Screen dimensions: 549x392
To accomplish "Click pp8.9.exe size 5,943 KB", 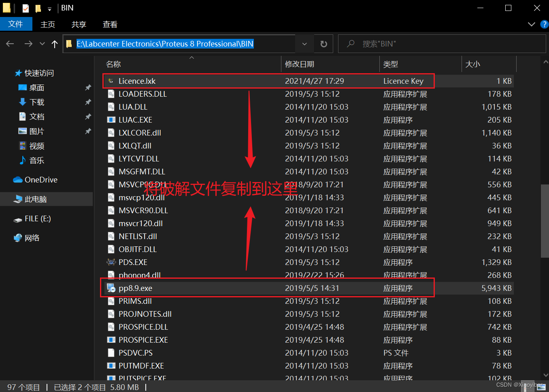I will (496, 288).
